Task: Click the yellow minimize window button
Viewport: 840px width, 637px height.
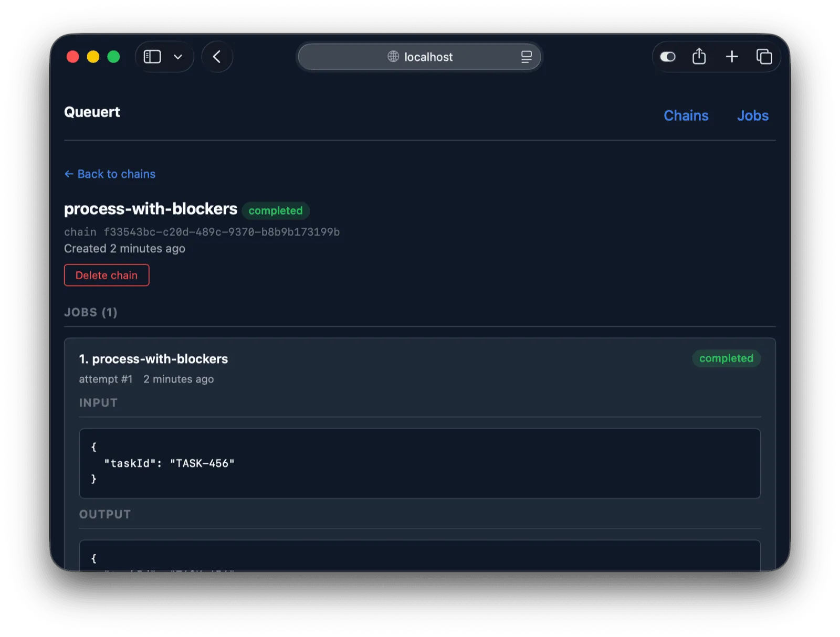Action: pyautogui.click(x=93, y=57)
